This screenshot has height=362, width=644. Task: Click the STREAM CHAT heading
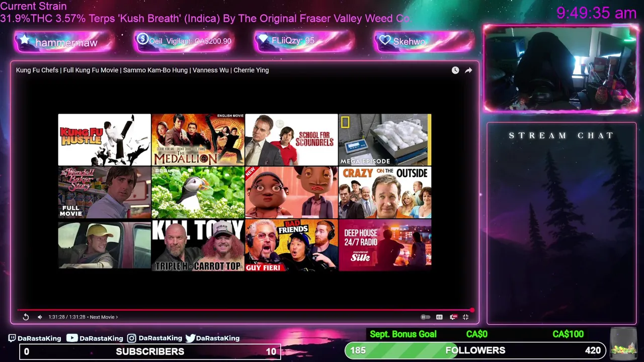coord(561,136)
